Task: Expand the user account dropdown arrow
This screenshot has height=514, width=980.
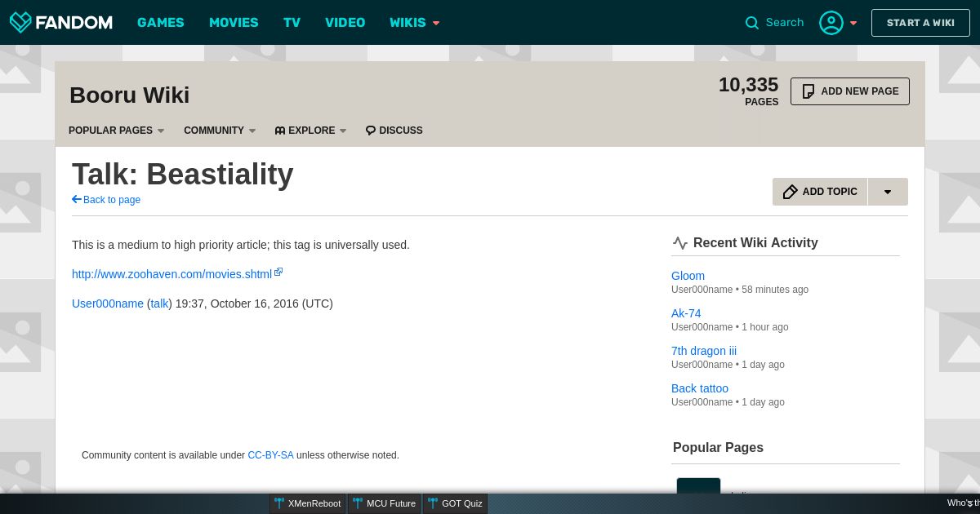Action: [853, 23]
